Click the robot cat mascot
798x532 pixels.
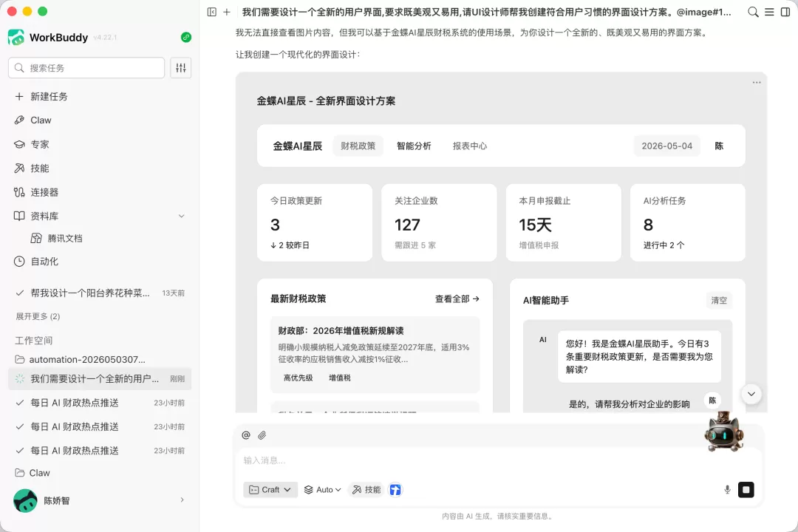[723, 432]
